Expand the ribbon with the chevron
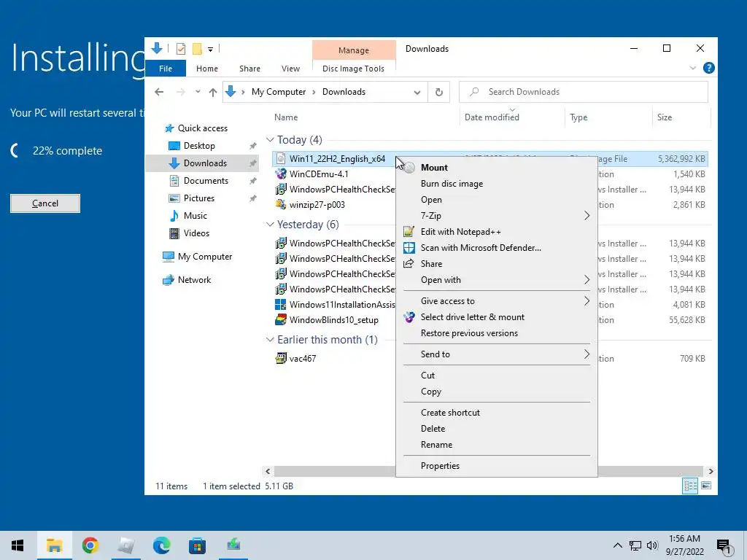This screenshot has width=747, height=560. point(693,68)
